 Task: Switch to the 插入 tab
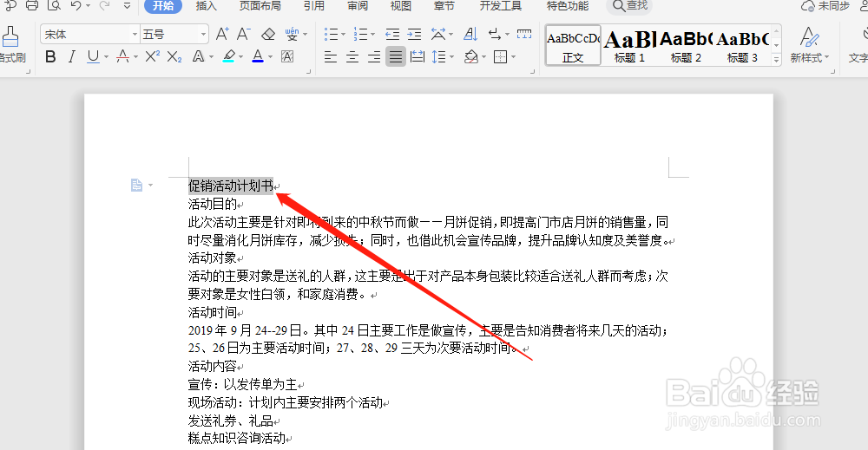pyautogui.click(x=206, y=5)
